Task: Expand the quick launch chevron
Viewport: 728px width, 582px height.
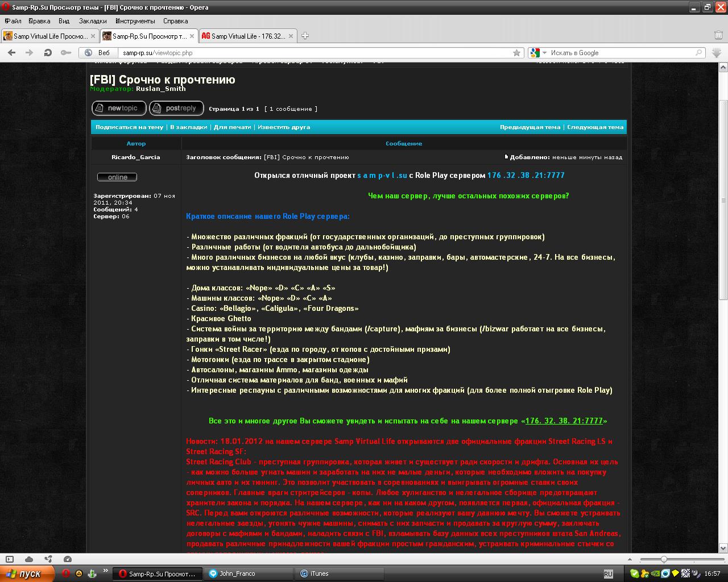Action: [105, 571]
